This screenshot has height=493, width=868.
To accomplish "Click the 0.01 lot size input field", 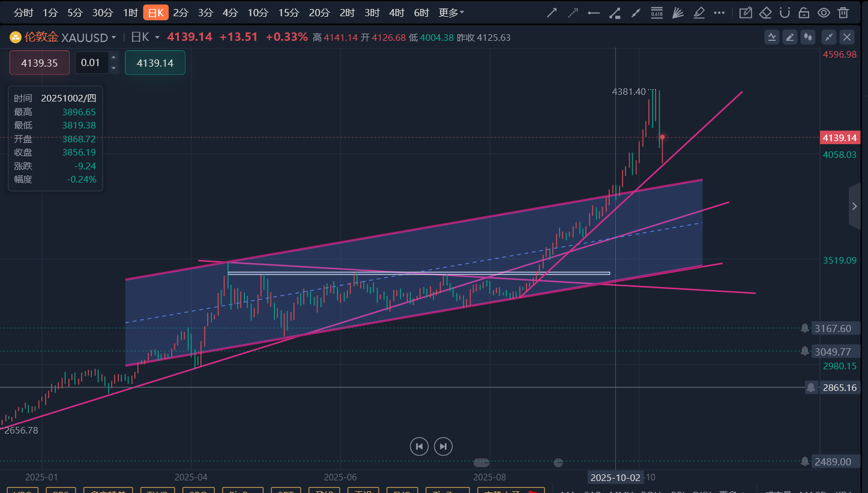I will point(91,63).
